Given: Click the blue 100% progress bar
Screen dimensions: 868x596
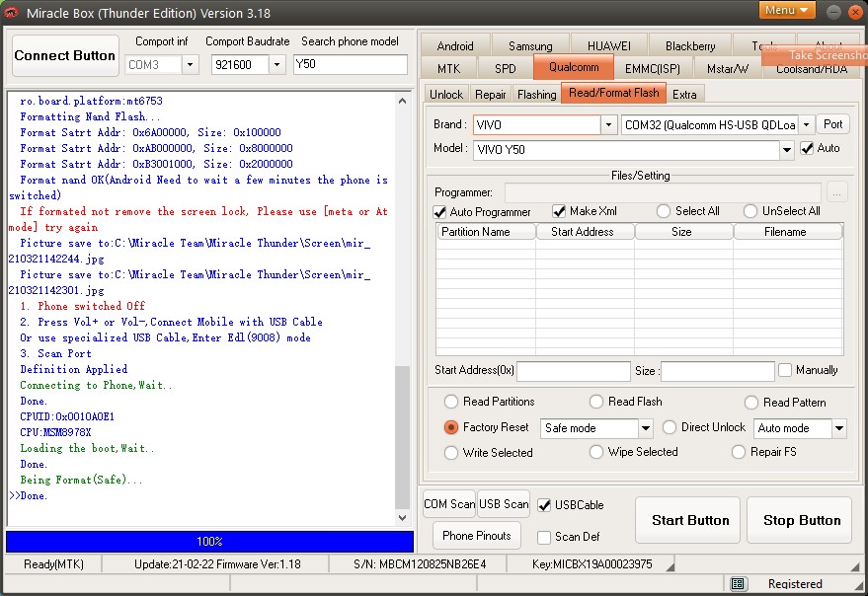Looking at the screenshot, I should click(x=209, y=542).
